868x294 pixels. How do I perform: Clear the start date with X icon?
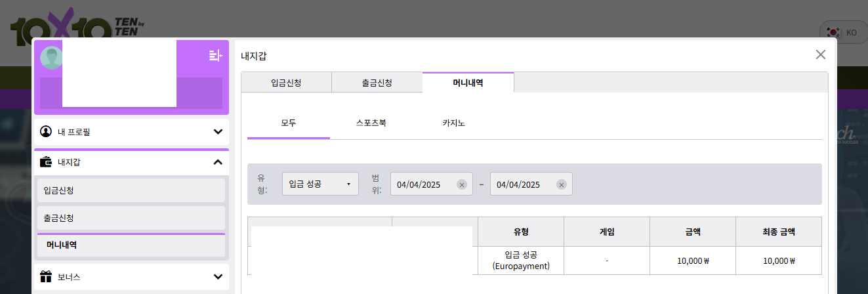point(461,184)
